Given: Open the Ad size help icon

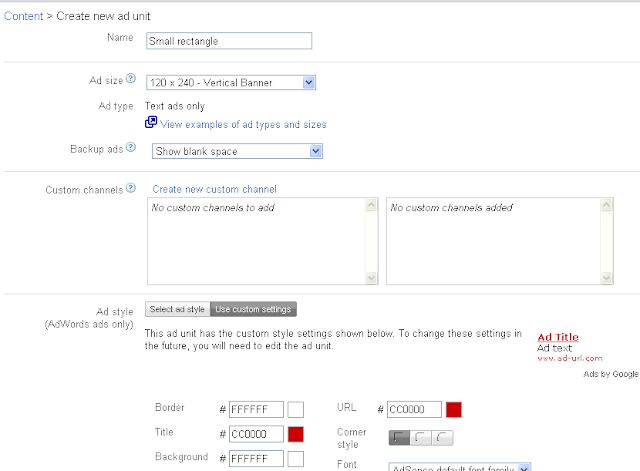Looking at the screenshot, I should [x=131, y=78].
